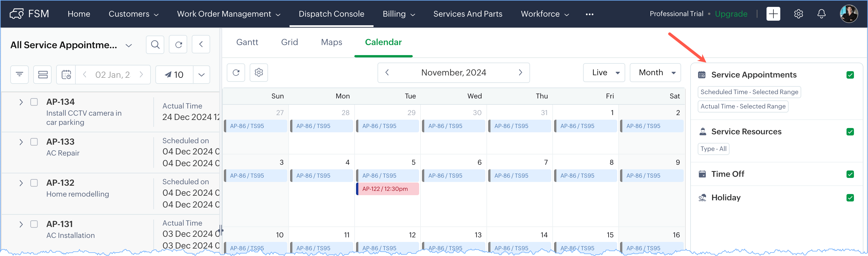
Task: Switch to the Gantt tab
Action: pos(247,42)
